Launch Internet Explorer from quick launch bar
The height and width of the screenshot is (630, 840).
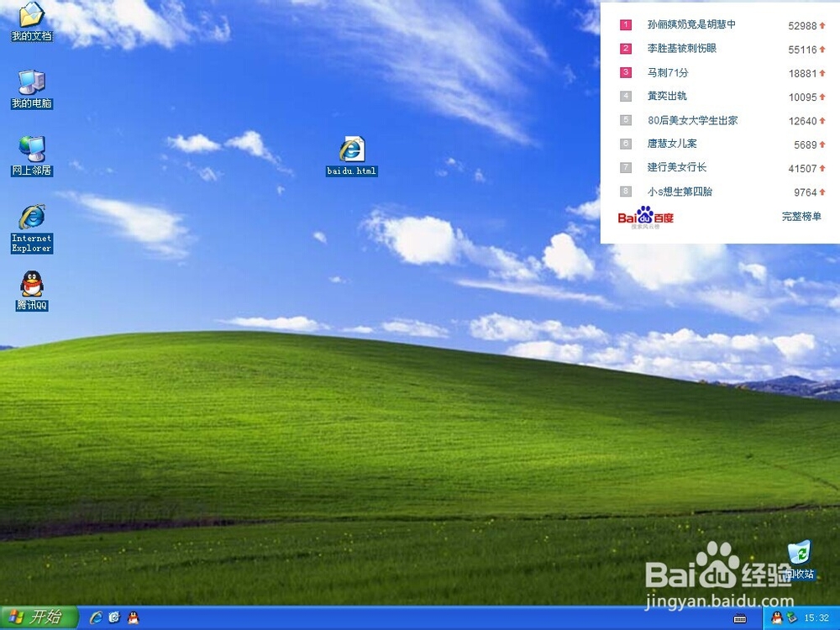(97, 617)
